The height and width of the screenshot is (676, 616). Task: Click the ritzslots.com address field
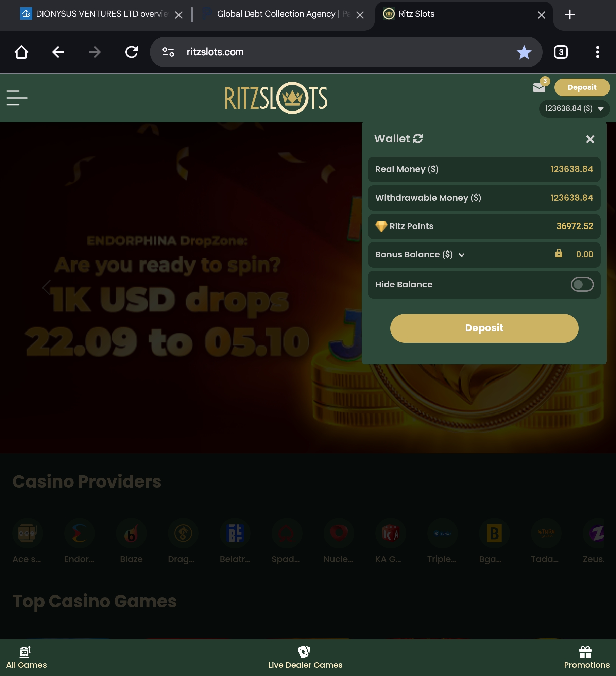tap(340, 52)
